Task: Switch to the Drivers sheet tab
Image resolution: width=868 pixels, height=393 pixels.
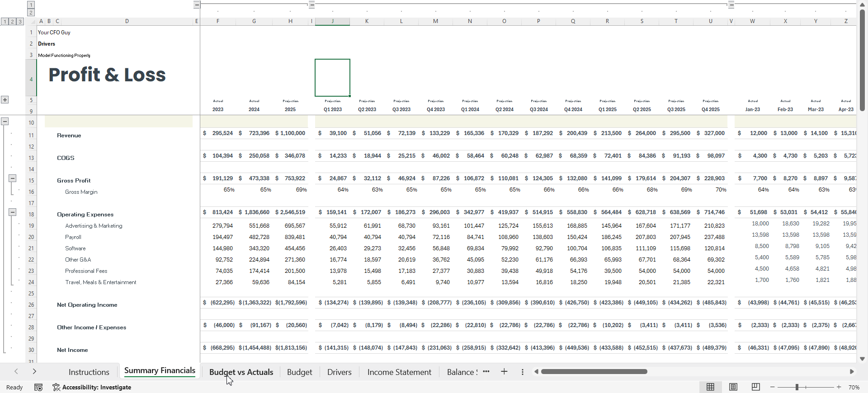Action: [339, 372]
